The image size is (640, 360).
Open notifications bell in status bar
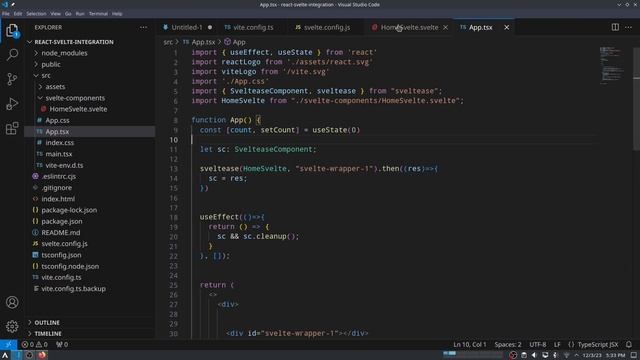coord(629,344)
